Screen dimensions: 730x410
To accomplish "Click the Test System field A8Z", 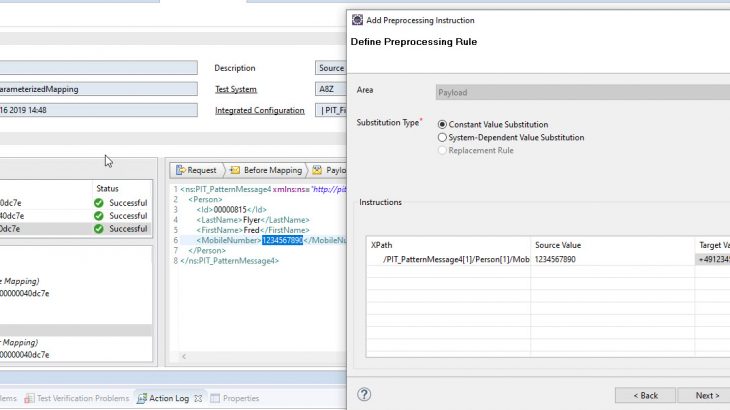I will 331,89.
